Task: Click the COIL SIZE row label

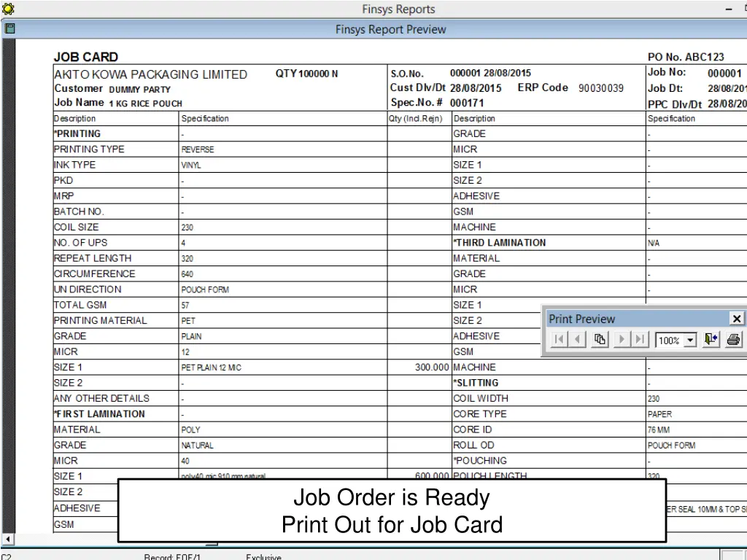Action: 76,227
